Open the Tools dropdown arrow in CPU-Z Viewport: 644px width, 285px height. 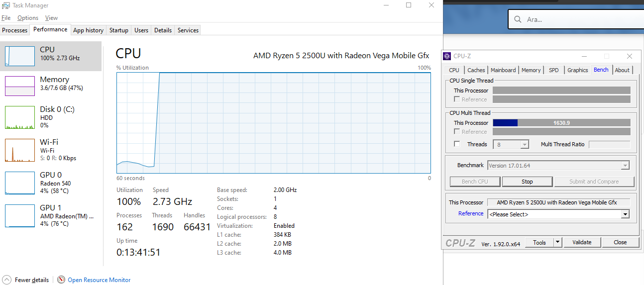point(558,243)
